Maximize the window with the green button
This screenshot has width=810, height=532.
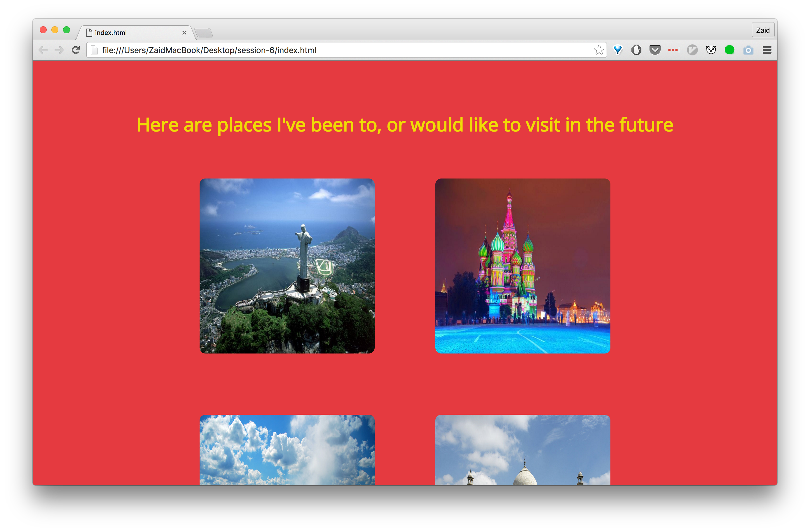[x=67, y=30]
